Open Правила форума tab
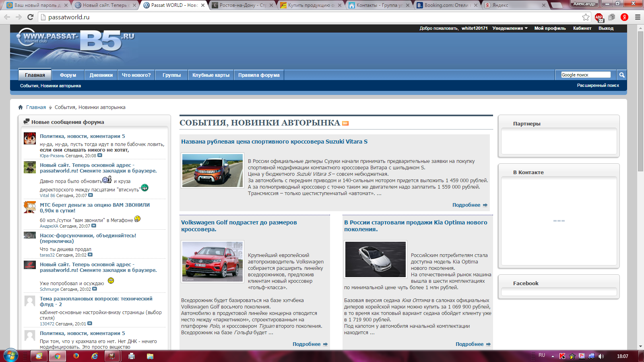This screenshot has height=362, width=644. [259, 75]
